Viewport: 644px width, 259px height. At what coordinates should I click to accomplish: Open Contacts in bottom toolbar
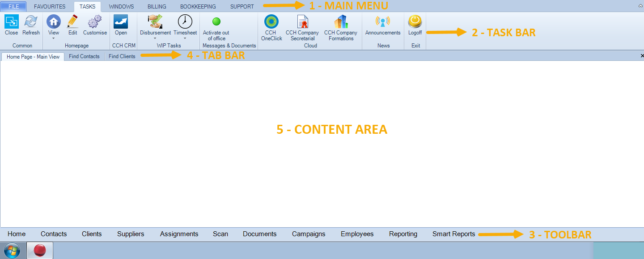(54, 234)
